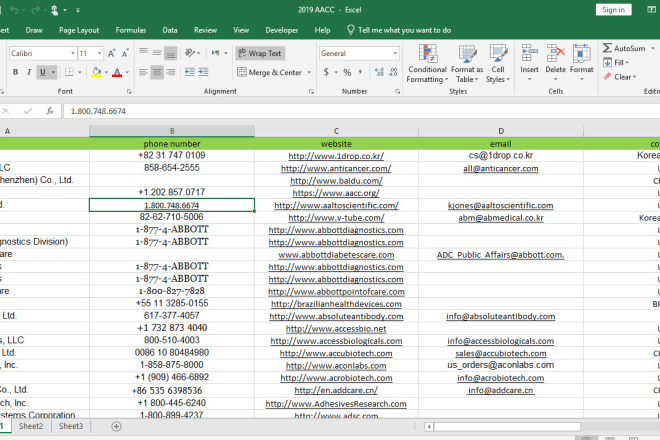Switch to Sheet2 tab
This screenshot has width=660, height=440.
point(31,426)
